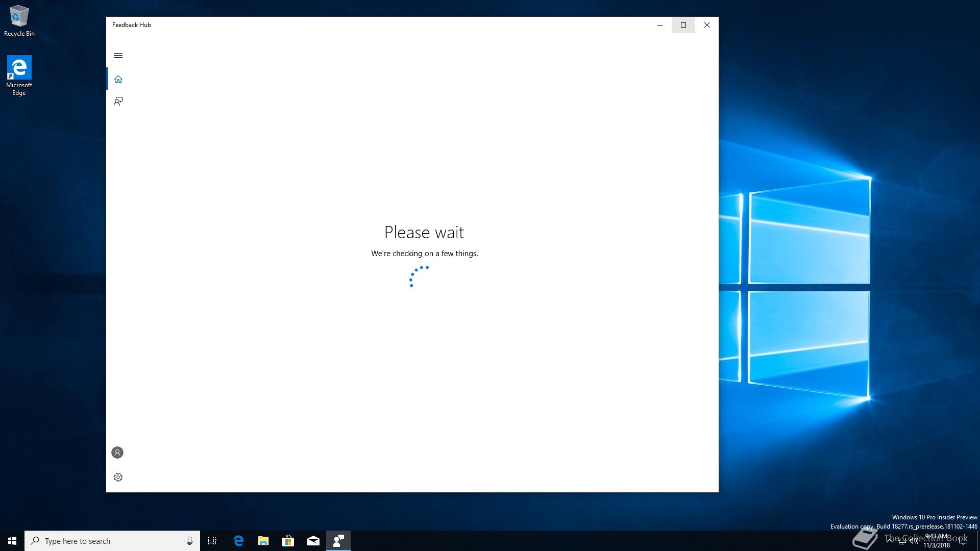Open the Recycle Bin desktop icon

tap(19, 21)
